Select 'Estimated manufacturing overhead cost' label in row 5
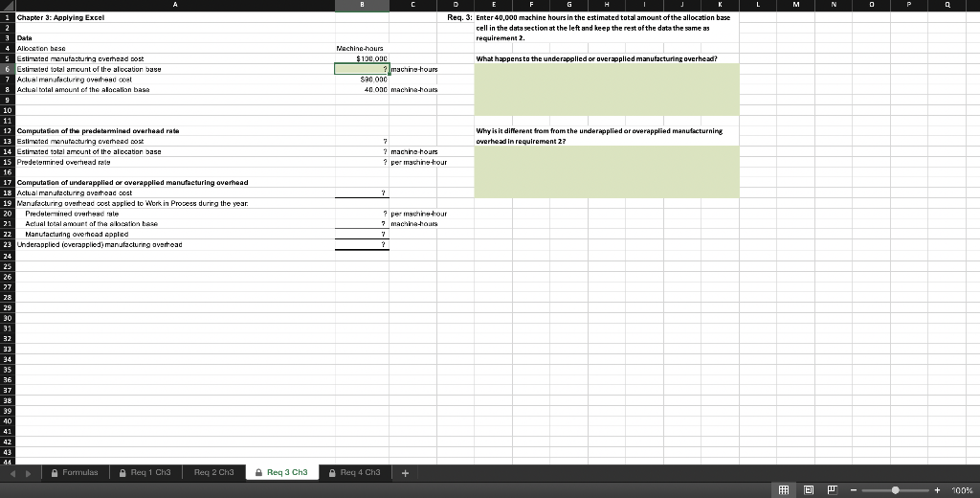This screenshot has height=498, width=980. 80,58
